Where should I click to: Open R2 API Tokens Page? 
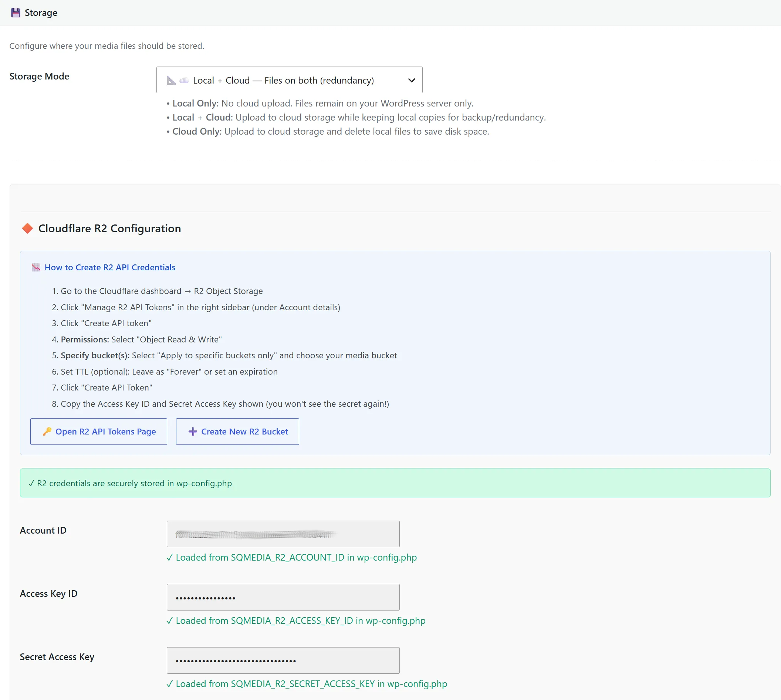(98, 432)
